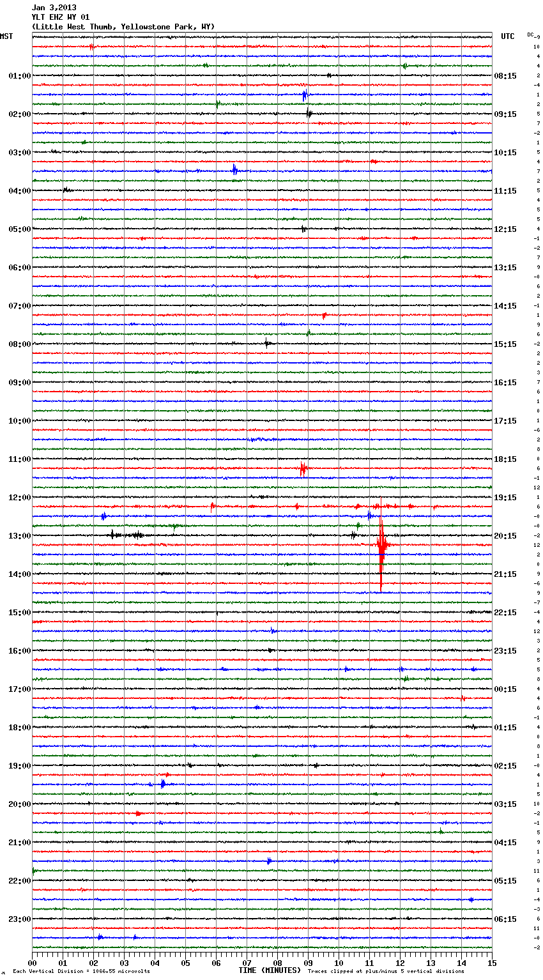Select the 10:00 MST time label

pyautogui.click(x=20, y=421)
